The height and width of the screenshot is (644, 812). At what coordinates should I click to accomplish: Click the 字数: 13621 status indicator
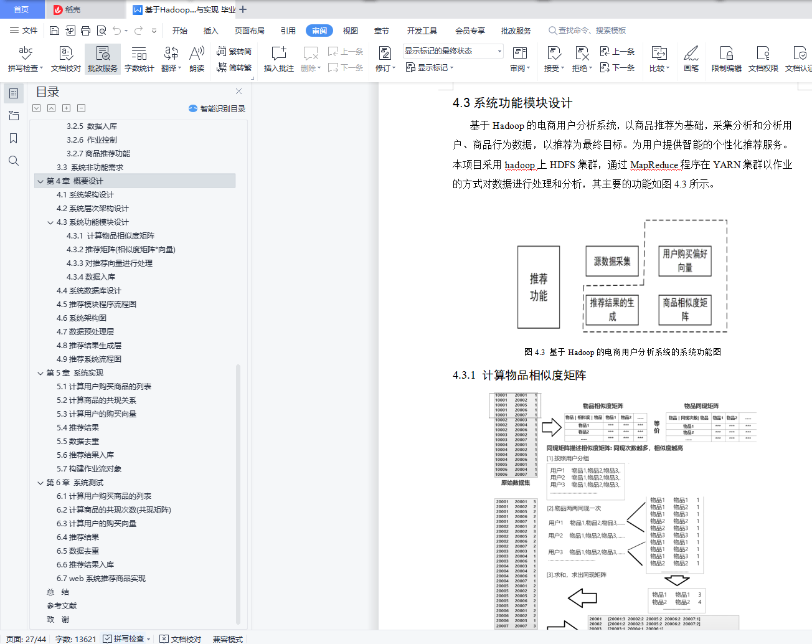click(76, 639)
